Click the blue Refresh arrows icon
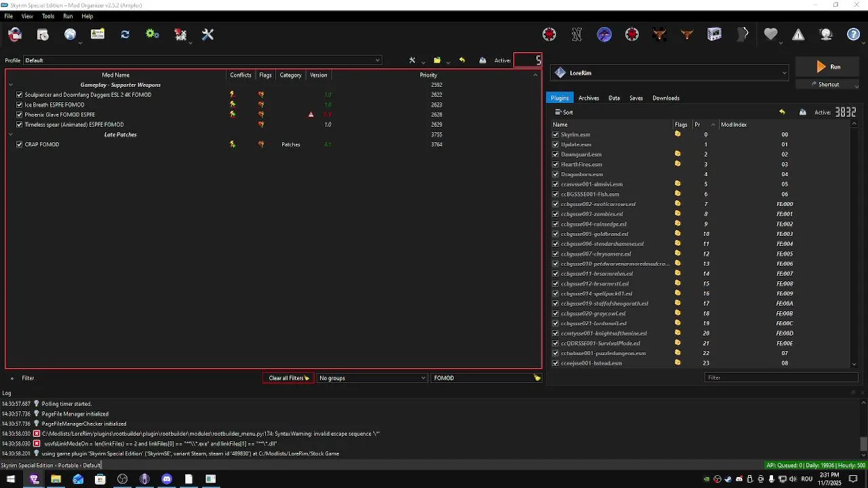868x488 pixels. [125, 34]
